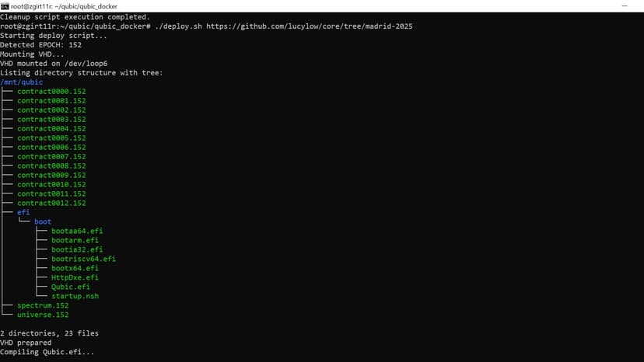Click contract0001.152 file entry
The height and width of the screenshot is (362, 644).
(x=51, y=101)
